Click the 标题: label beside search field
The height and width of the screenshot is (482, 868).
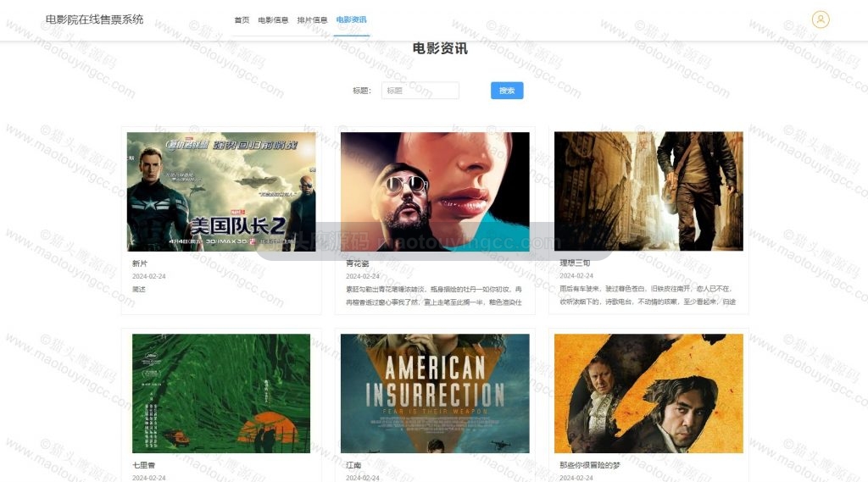[x=362, y=91]
